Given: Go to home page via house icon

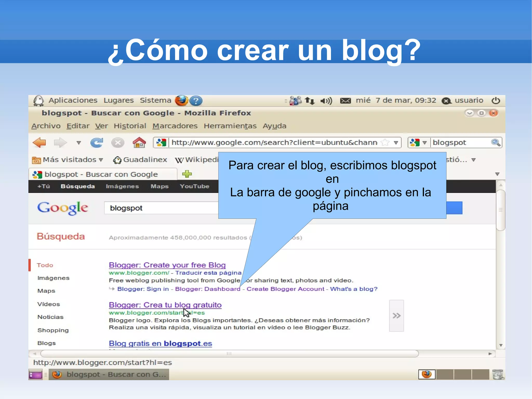Looking at the screenshot, I should [139, 142].
